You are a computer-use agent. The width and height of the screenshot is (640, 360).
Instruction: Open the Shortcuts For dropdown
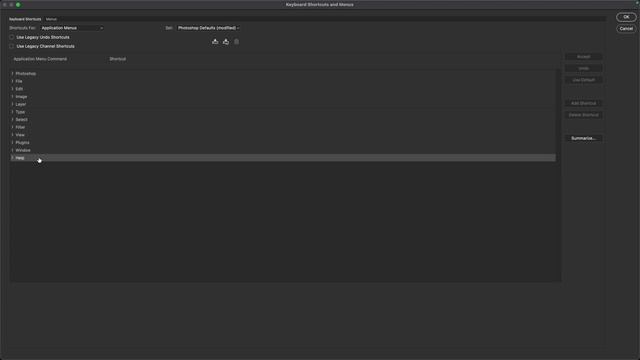[72, 28]
